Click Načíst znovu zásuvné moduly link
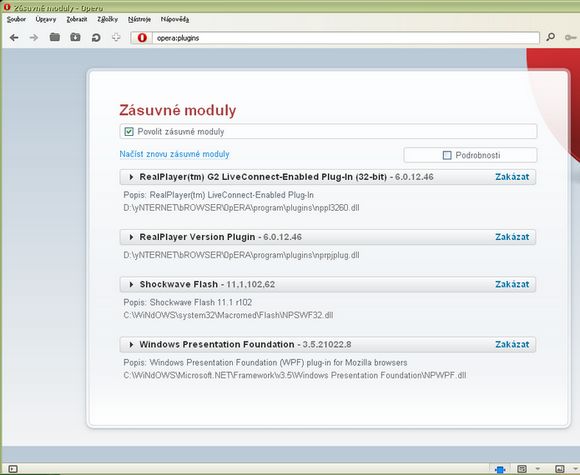This screenshot has height=475, width=580. point(174,154)
